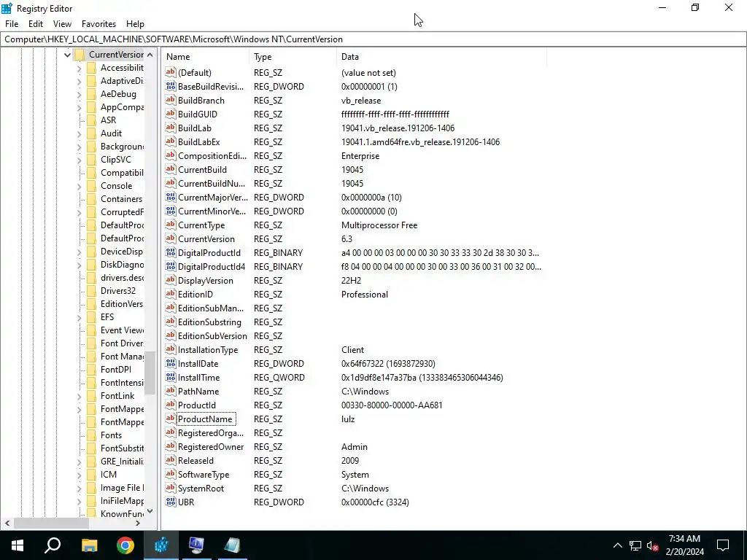
Task: Click the DigitalProductId binary value icon
Action: [x=171, y=252]
